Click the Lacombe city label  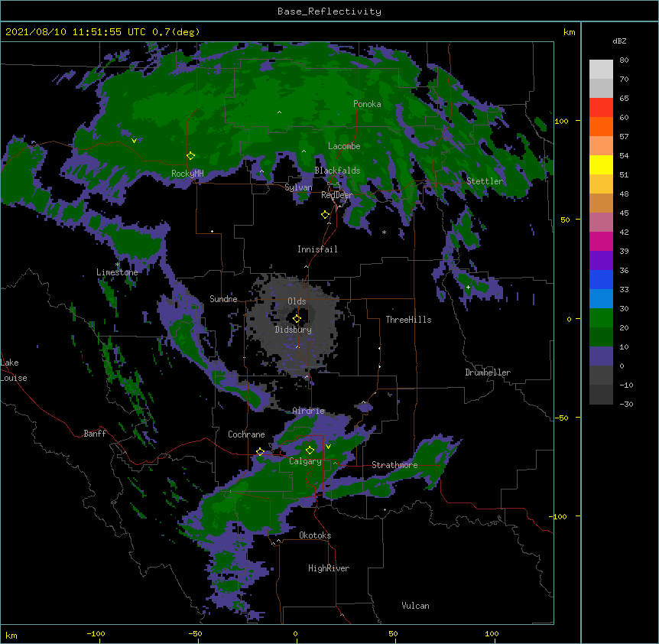344,146
